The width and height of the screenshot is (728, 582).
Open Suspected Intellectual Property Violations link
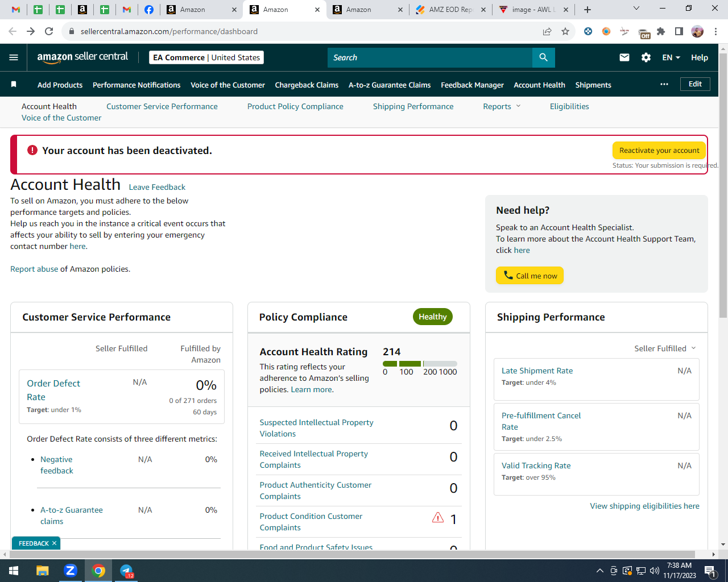(x=316, y=428)
